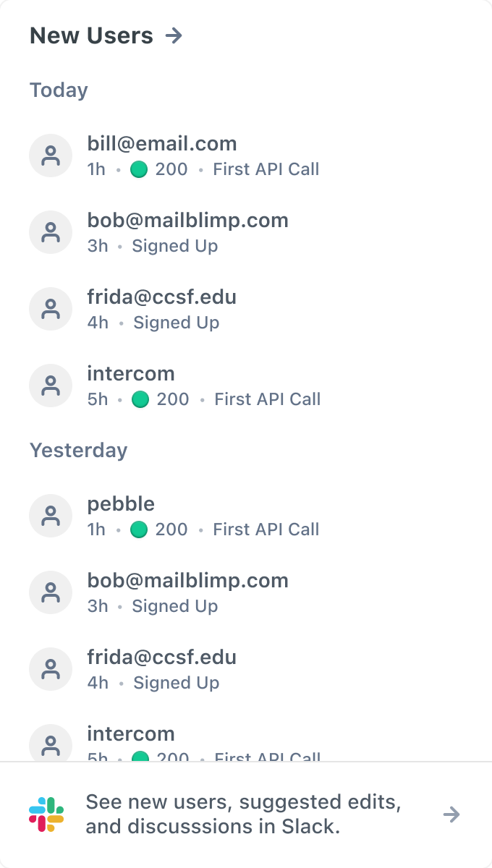Click "Signed Up" under frida@ccsf.edu in Today
492x868 pixels.
point(177,323)
